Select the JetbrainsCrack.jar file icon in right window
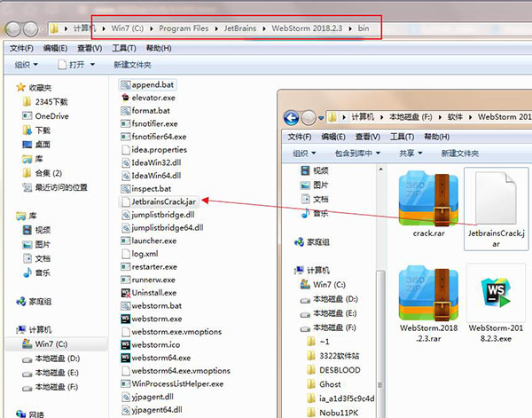The width and height of the screenshot is (532, 418). pyautogui.click(x=497, y=199)
